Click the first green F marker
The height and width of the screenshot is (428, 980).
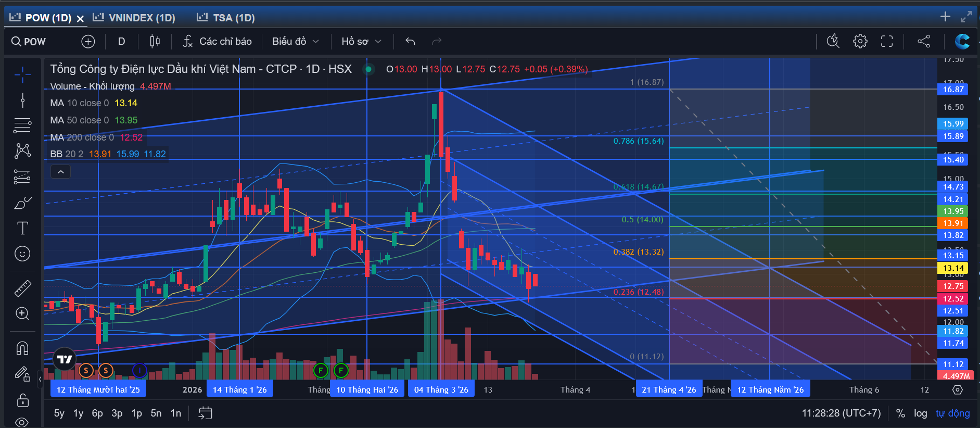[x=321, y=370]
